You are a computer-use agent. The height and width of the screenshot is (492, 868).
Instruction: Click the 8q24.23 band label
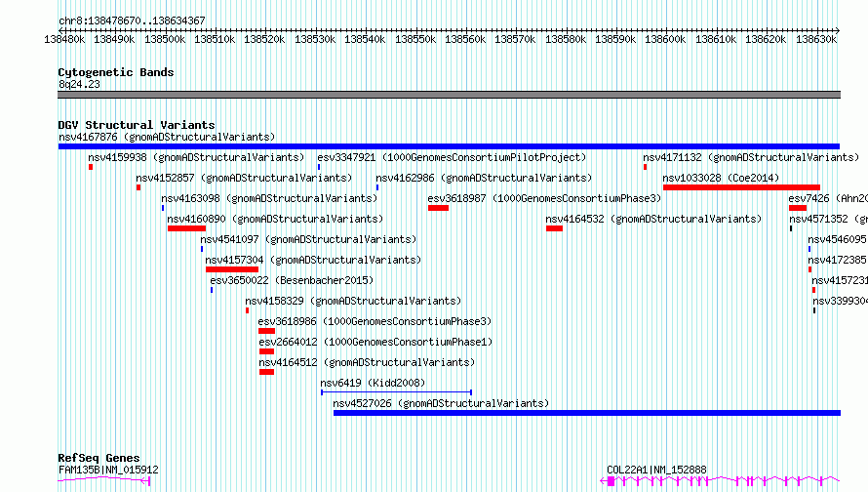coord(79,84)
